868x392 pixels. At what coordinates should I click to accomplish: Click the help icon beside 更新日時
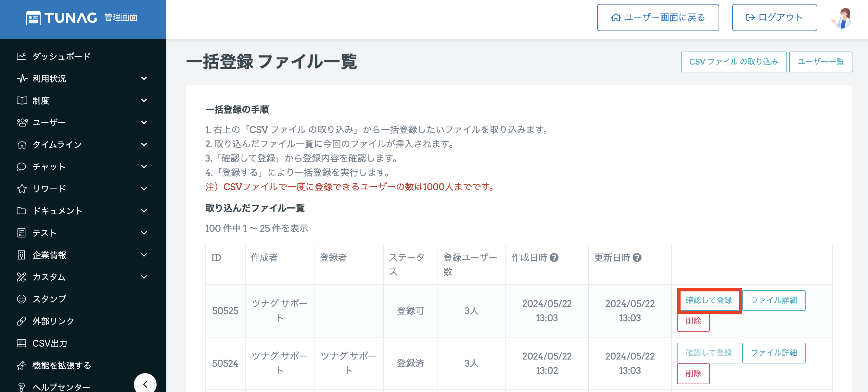(637, 257)
